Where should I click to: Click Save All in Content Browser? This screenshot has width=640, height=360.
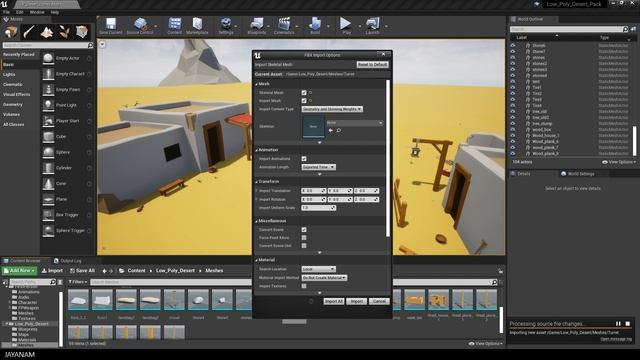point(82,271)
